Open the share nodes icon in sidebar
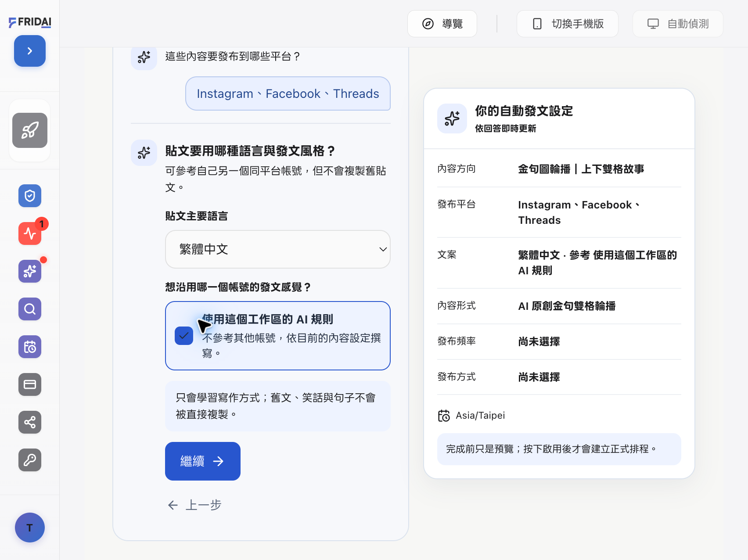The image size is (748, 560). (x=30, y=422)
